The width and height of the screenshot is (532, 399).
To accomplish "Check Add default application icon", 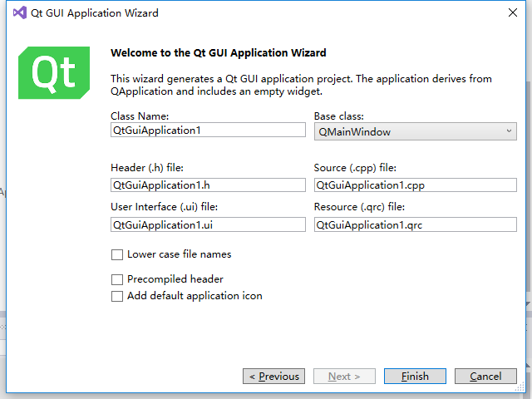I will pyautogui.click(x=117, y=296).
